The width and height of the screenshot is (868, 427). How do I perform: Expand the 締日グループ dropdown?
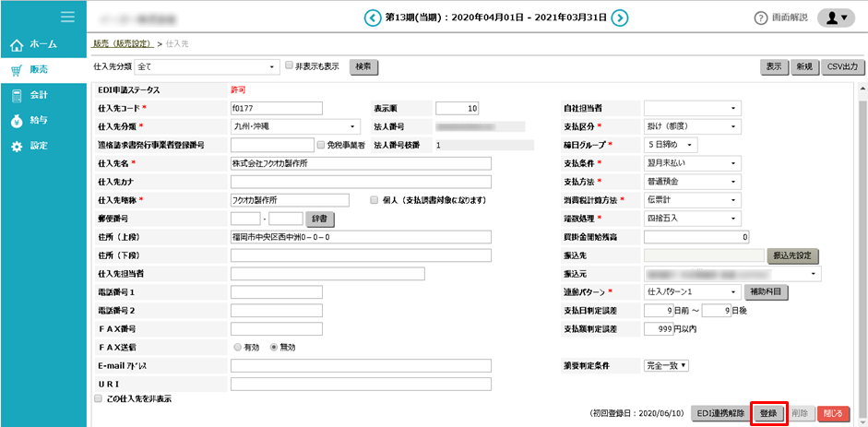click(x=671, y=145)
